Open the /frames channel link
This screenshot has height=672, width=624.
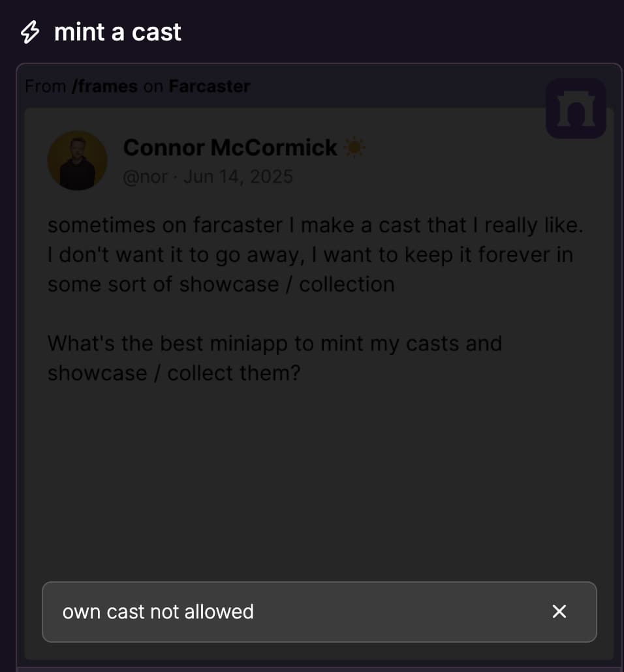104,86
